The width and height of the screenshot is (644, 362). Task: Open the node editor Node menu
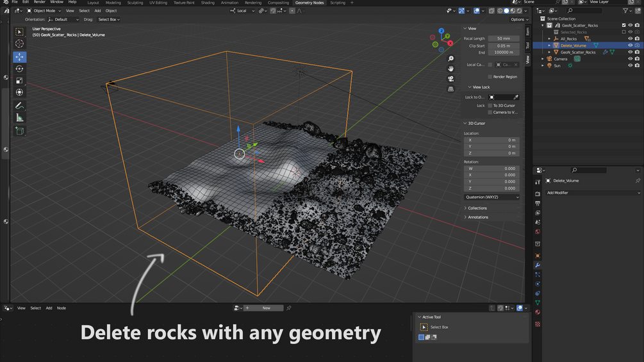62,308
